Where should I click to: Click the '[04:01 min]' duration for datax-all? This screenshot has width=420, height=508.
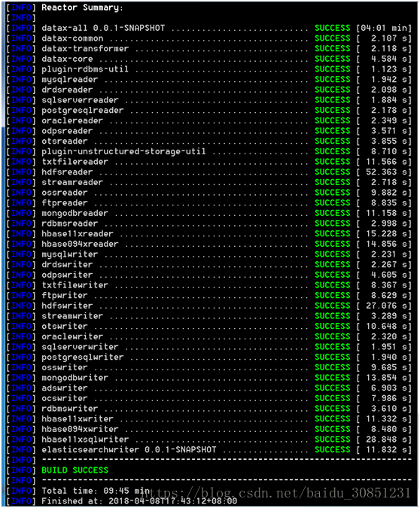[x=384, y=28]
